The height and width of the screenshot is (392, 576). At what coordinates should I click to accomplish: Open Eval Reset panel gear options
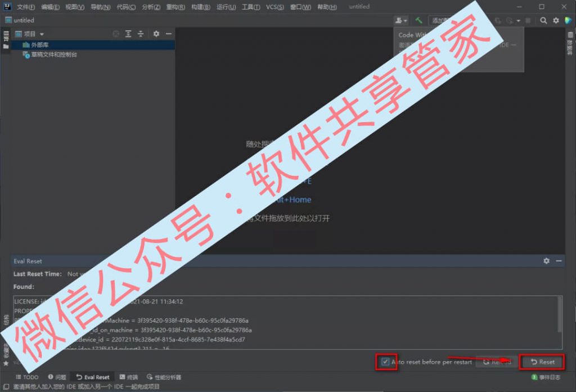pos(546,260)
